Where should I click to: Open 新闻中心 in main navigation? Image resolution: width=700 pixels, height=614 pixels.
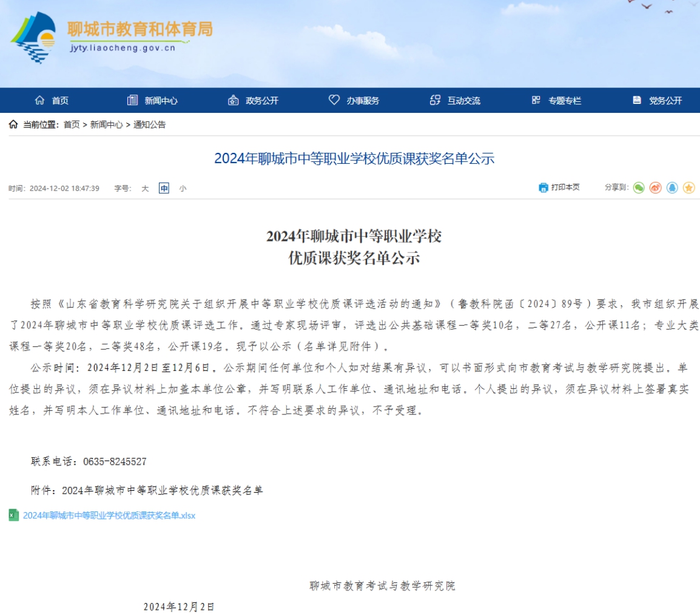click(x=161, y=101)
